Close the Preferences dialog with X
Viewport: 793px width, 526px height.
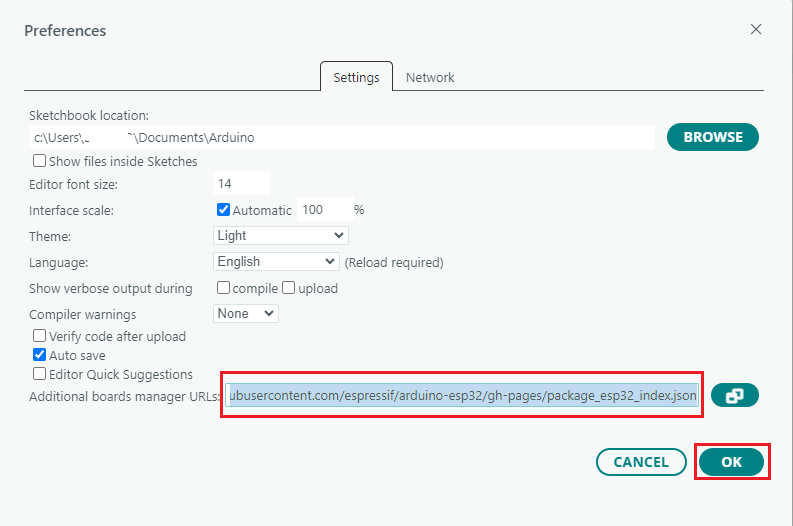(x=756, y=29)
